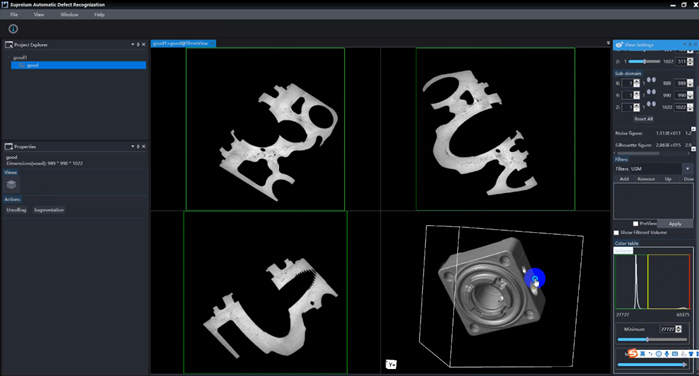The image size is (699, 376).
Task: Check Show Filtered Volume
Action: [x=617, y=232]
